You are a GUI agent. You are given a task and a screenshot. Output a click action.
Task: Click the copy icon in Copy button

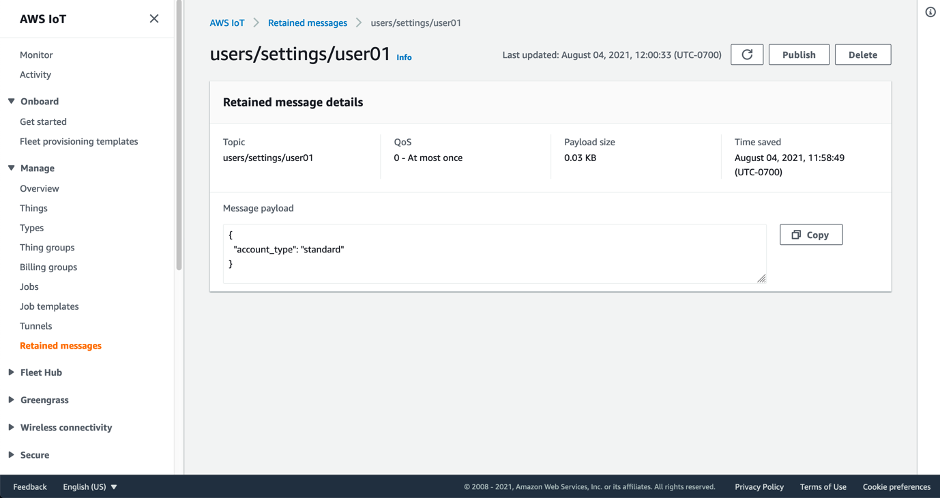796,235
